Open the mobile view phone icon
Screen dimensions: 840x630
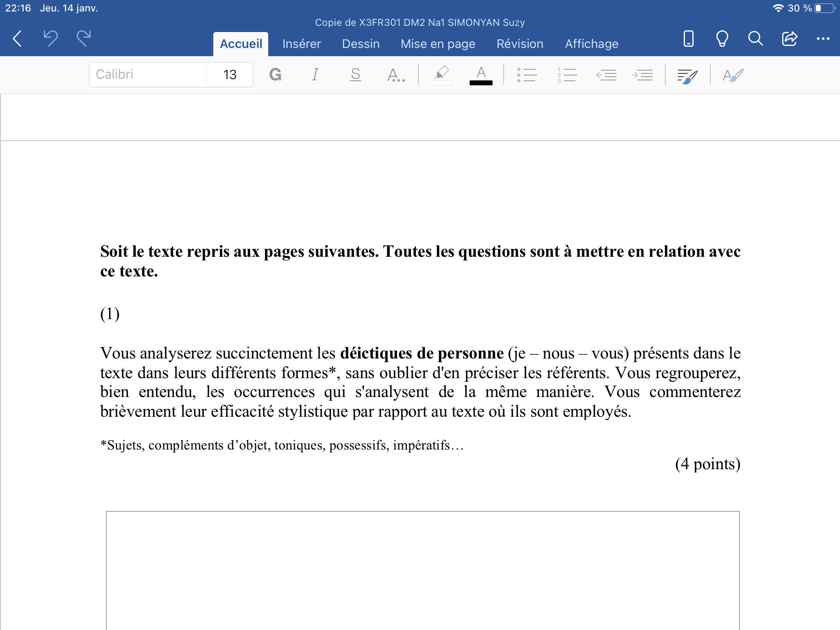688,39
